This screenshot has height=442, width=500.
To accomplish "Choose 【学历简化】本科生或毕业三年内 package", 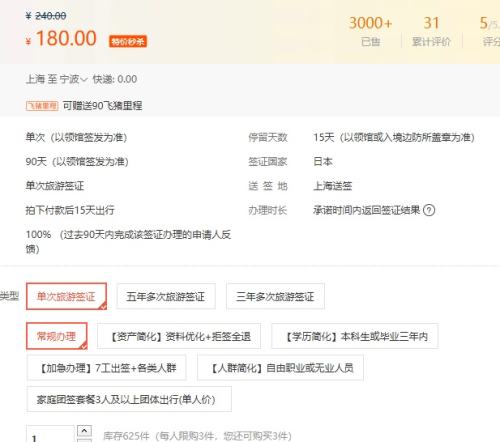I will pos(355,336).
